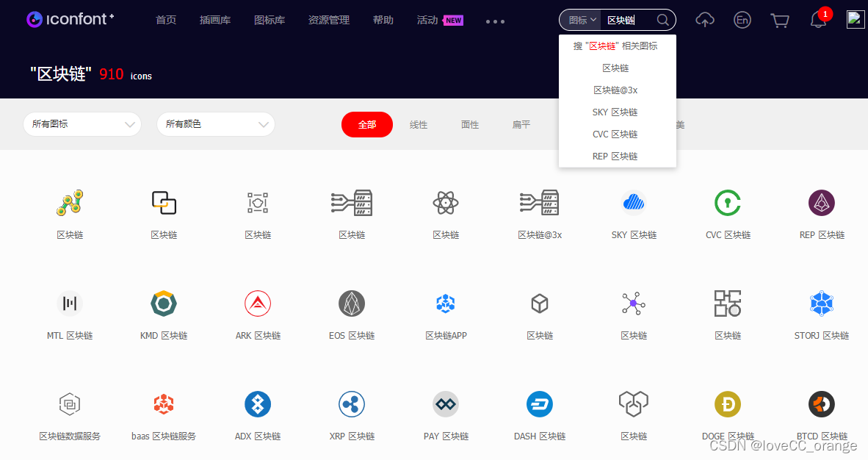Select the 区块链@3x server icon
The width and height of the screenshot is (868, 460).
click(540, 203)
